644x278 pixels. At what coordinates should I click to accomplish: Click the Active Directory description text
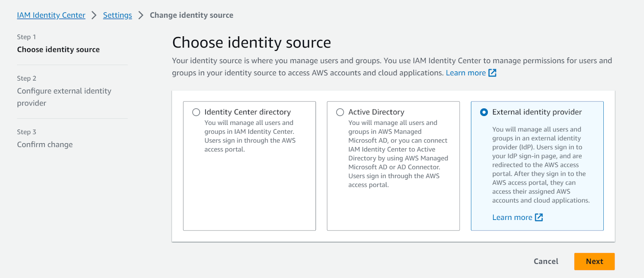398,154
